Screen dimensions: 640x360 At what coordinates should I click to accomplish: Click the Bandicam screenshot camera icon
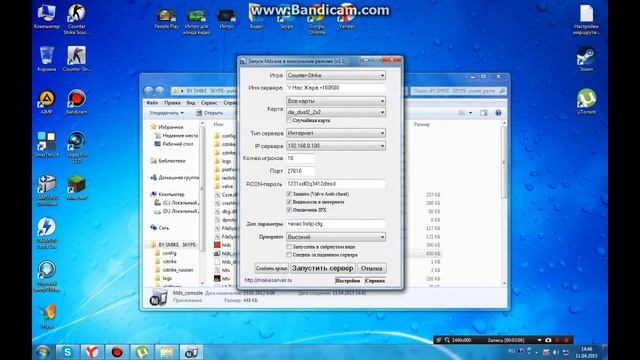pos(548,340)
